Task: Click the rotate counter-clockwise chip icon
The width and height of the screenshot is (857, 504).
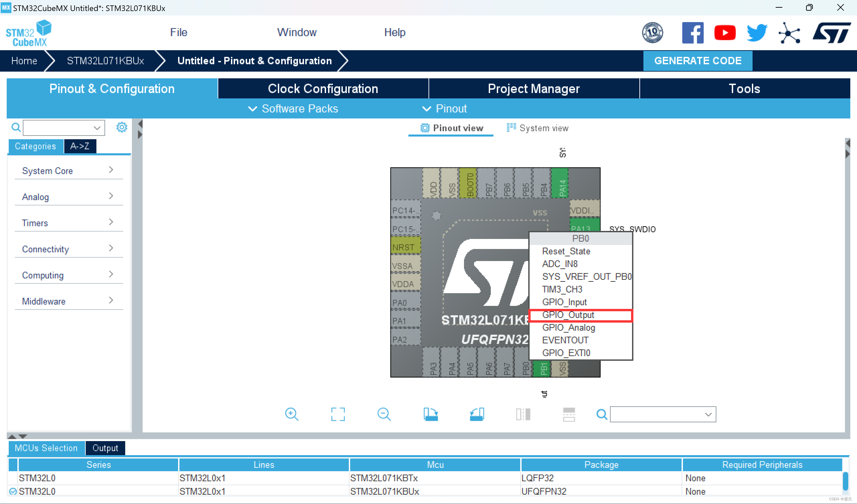Action: [x=477, y=414]
